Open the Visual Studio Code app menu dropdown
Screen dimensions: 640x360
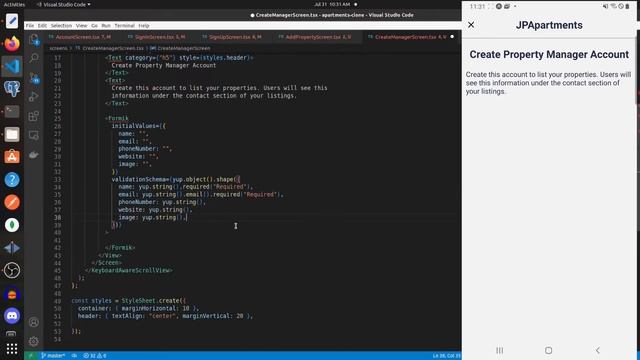tap(64, 4)
